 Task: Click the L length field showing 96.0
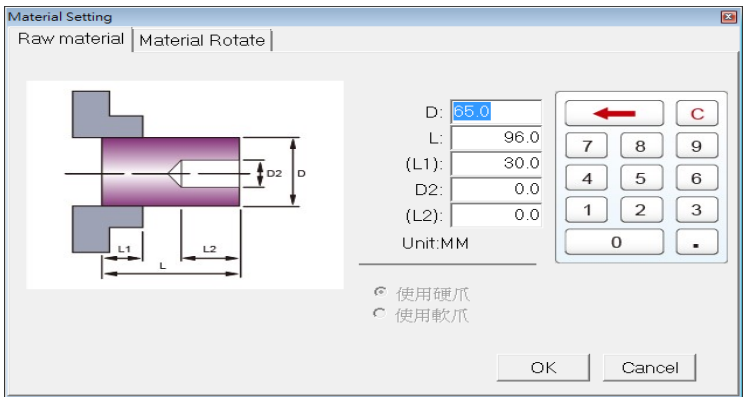[496, 138]
